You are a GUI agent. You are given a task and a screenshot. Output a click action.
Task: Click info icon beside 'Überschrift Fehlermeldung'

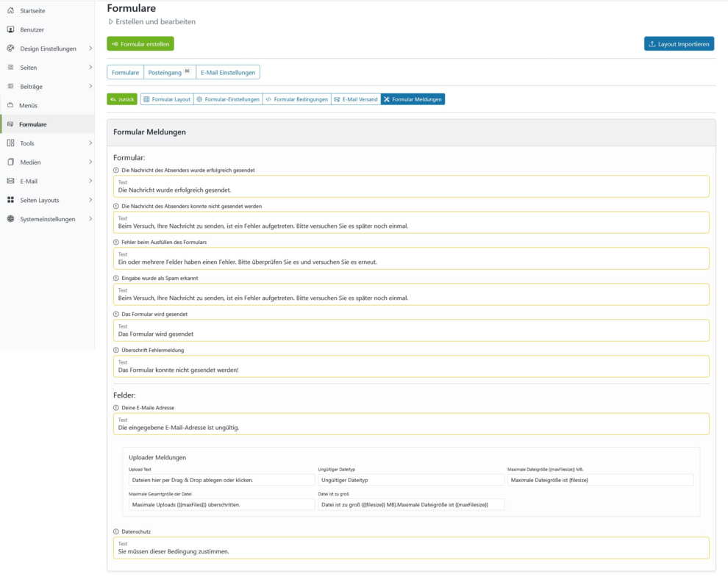coord(116,351)
